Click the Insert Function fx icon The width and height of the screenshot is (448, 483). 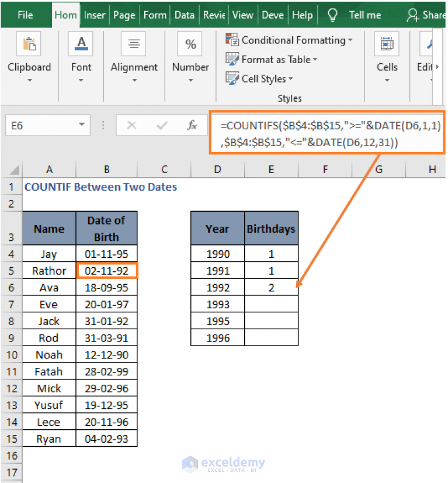(192, 125)
